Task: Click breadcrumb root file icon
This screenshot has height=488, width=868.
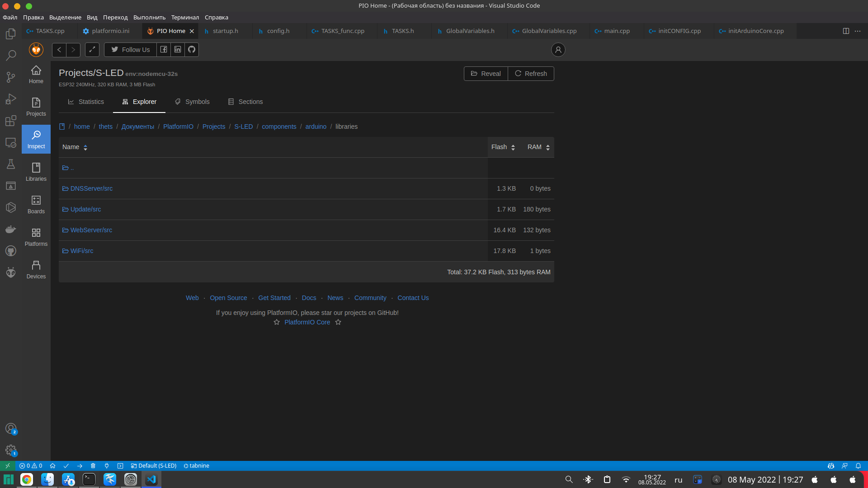Action: click(x=62, y=127)
